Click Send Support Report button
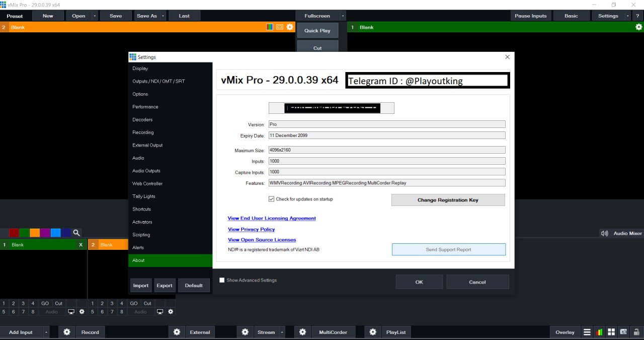Screen dimensions: 644x340 (449, 249)
